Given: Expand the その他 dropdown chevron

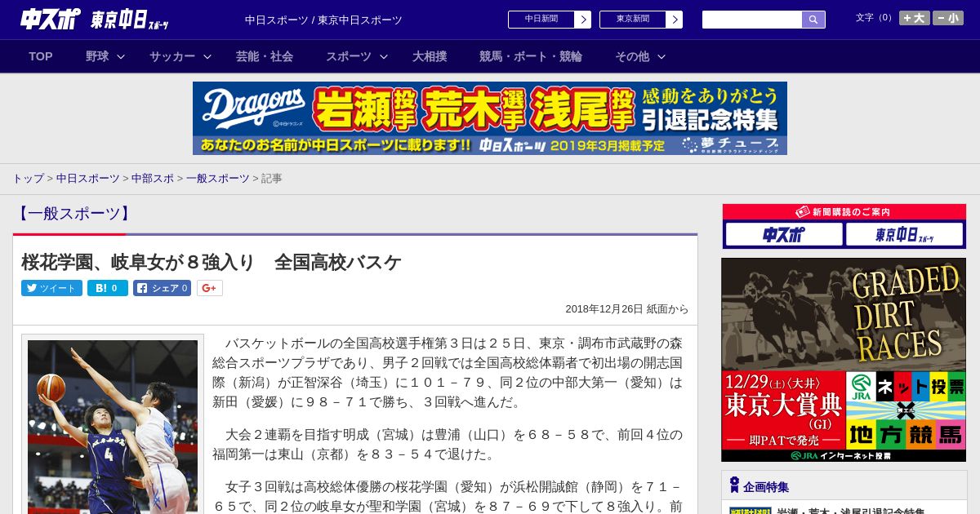Looking at the screenshot, I should pyautogui.click(x=661, y=57).
